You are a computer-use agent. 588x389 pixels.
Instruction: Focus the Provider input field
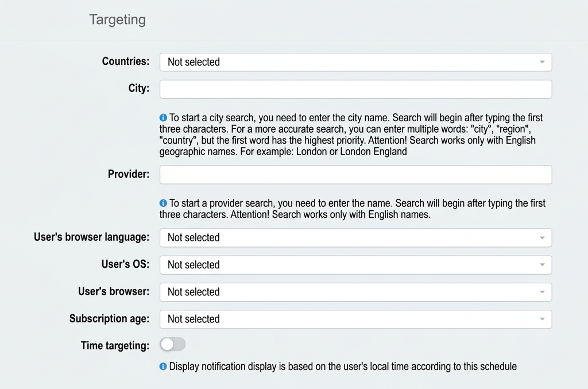(x=355, y=175)
